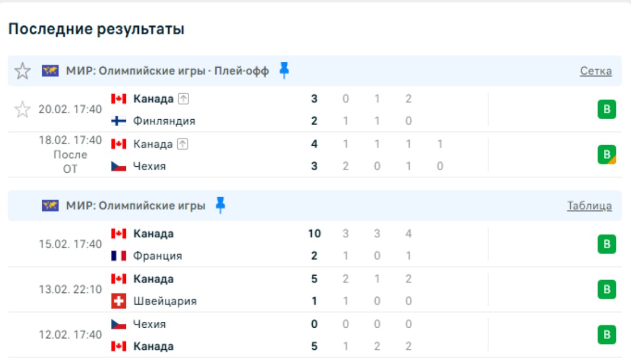Screen dimensions: 631x364
Task: Click the win badge for 12.02 Czechia–Canada match
Action: click(607, 335)
